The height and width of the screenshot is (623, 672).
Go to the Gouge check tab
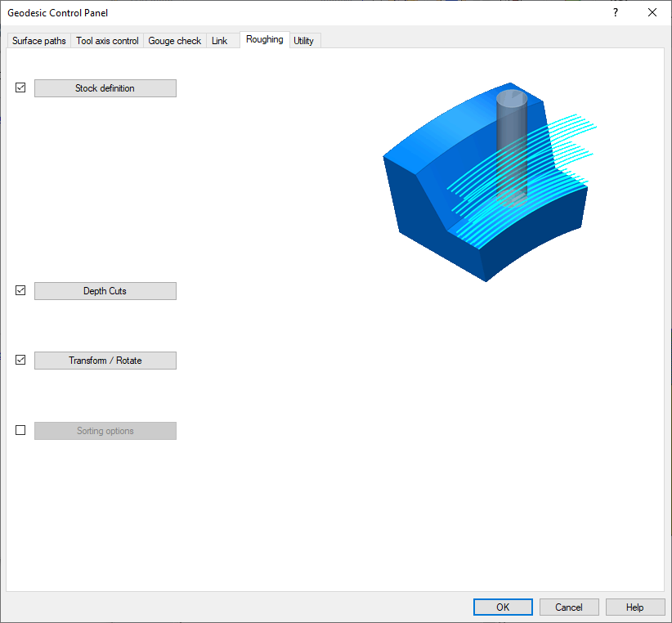tap(174, 41)
